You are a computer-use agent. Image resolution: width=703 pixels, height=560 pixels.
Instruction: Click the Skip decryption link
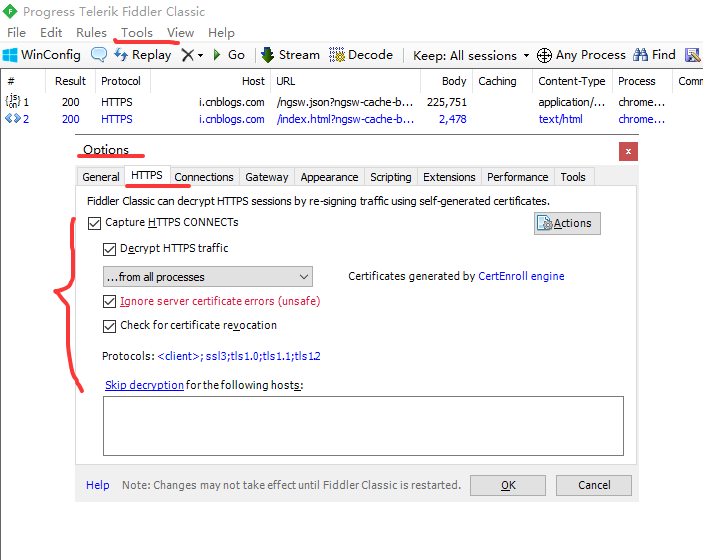tap(144, 385)
